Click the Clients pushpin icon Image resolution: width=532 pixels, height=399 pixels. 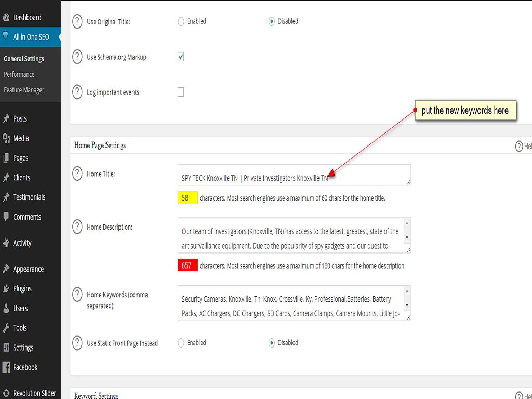click(6, 178)
